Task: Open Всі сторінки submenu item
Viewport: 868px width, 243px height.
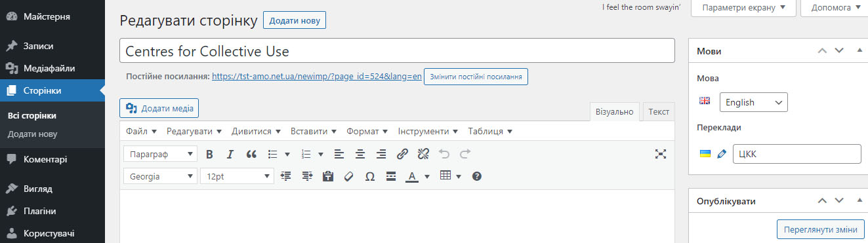Action: click(x=32, y=116)
